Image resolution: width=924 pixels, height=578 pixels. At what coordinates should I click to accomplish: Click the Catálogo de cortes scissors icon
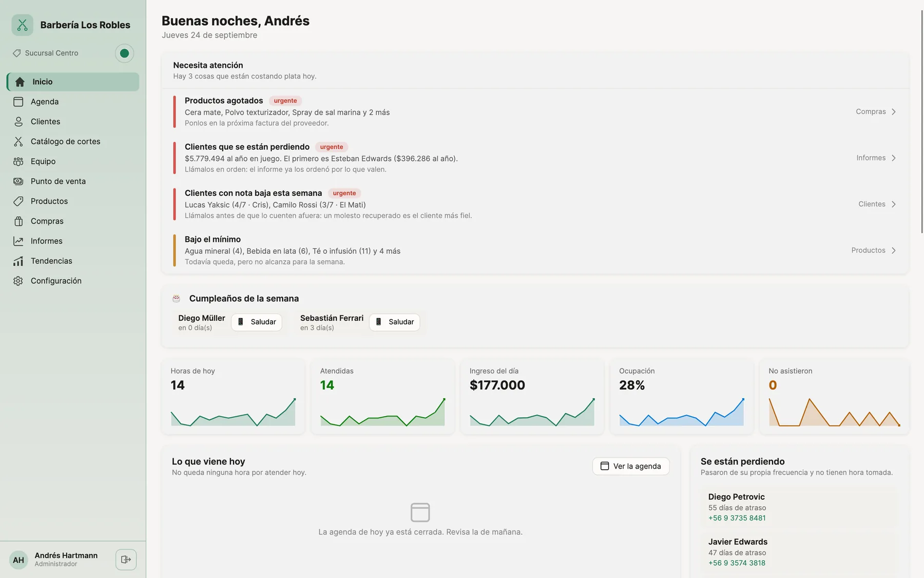point(18,142)
